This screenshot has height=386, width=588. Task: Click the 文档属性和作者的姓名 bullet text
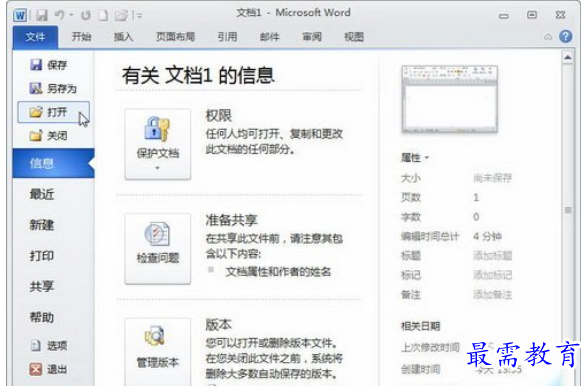pos(278,272)
